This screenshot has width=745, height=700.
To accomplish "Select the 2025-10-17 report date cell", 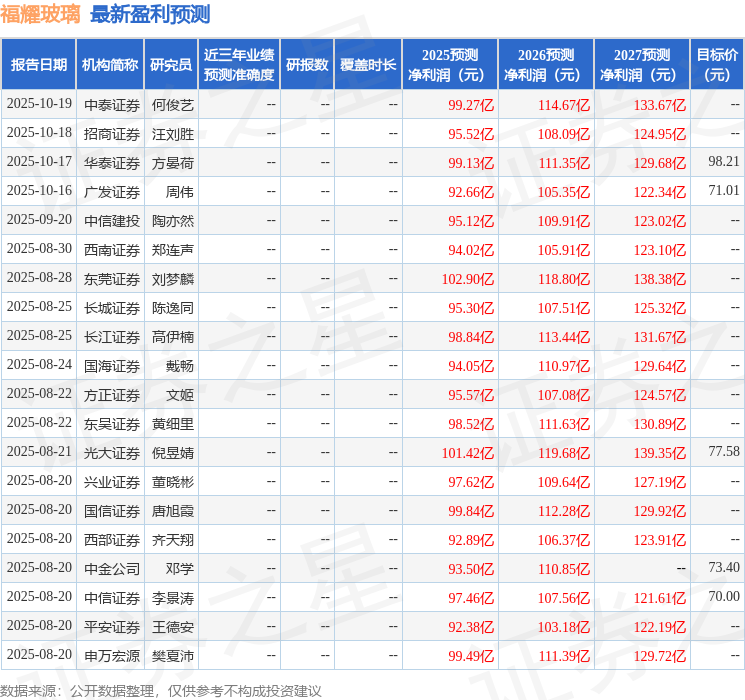I will click(39, 162).
